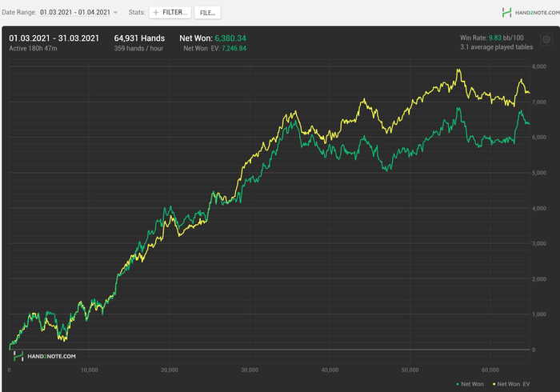Click the 60,000 x-axis tick label
This screenshot has height=392, width=560.
pos(490,370)
